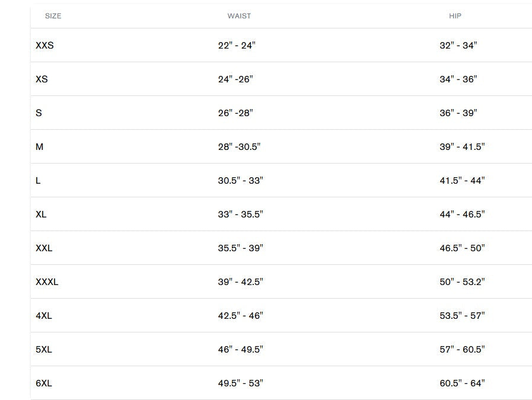Click the HIP column header
This screenshot has width=532, height=400.
coord(455,16)
